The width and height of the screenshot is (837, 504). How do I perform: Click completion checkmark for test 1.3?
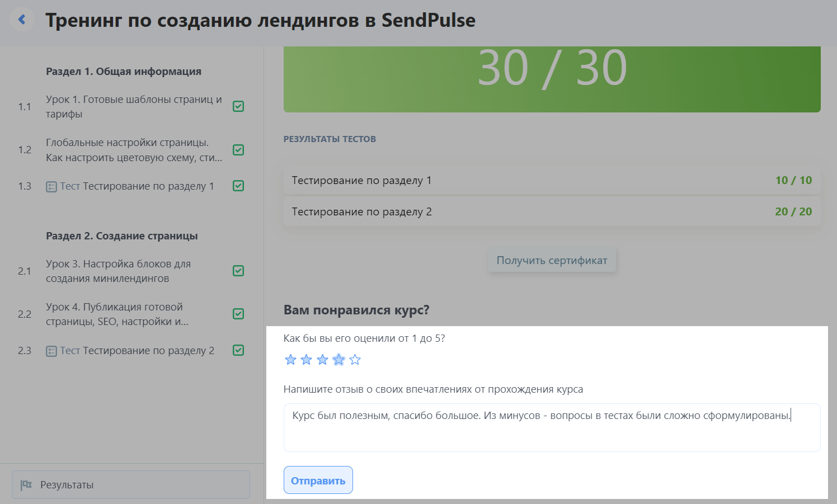coord(238,186)
